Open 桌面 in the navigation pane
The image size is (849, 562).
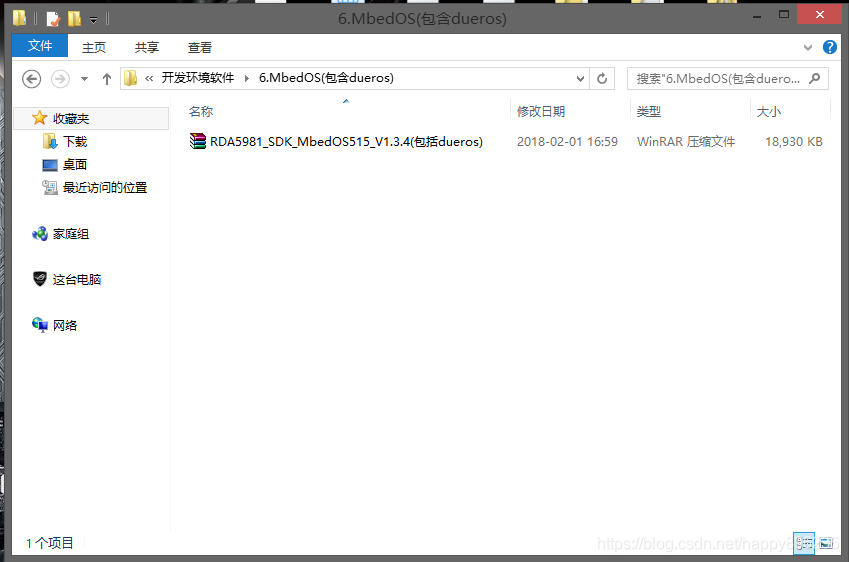[75, 164]
